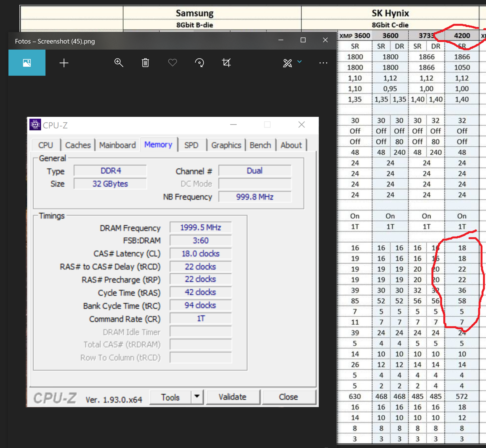This screenshot has width=486, height=448.
Task: Click the 4200 column header in spreadsheet
Action: [462, 36]
